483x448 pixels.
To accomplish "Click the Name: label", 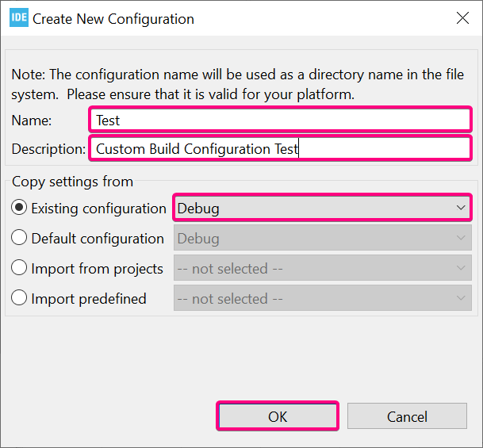I will coord(32,121).
